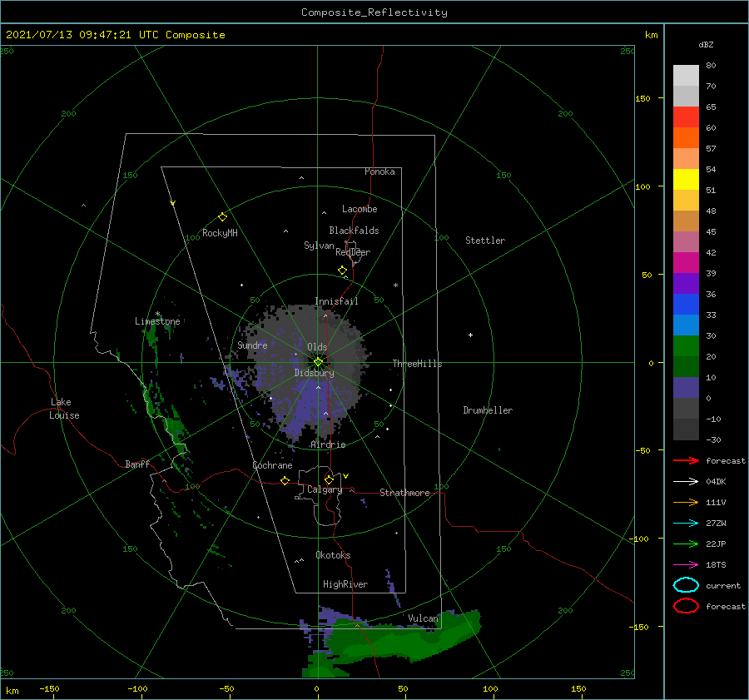Viewport: 749px width, 700px height.
Task: Select the 48 dBZ brown-orange swatch
Action: 686,221
